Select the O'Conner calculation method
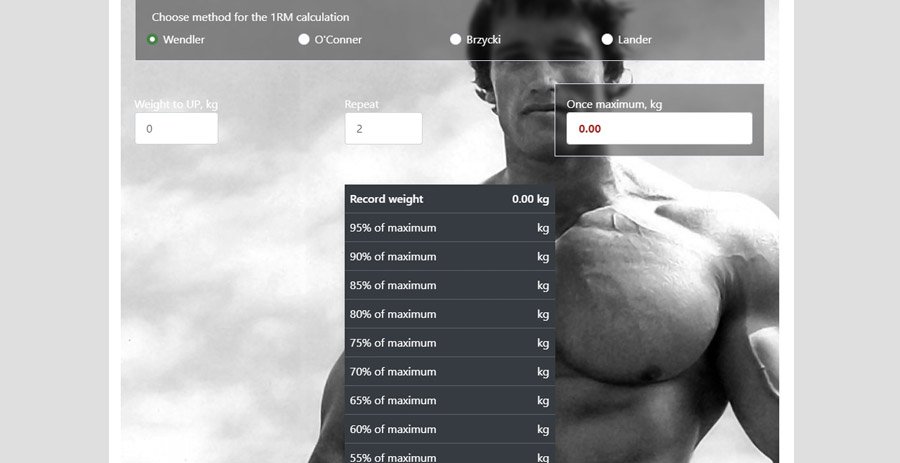The width and height of the screenshot is (900, 463). [304, 40]
